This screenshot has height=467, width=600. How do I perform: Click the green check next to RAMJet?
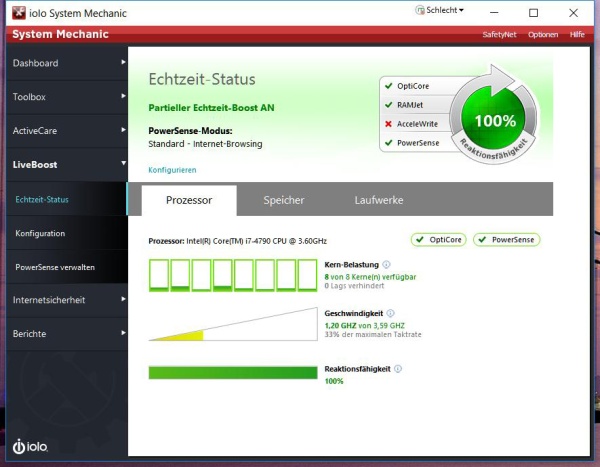click(389, 105)
